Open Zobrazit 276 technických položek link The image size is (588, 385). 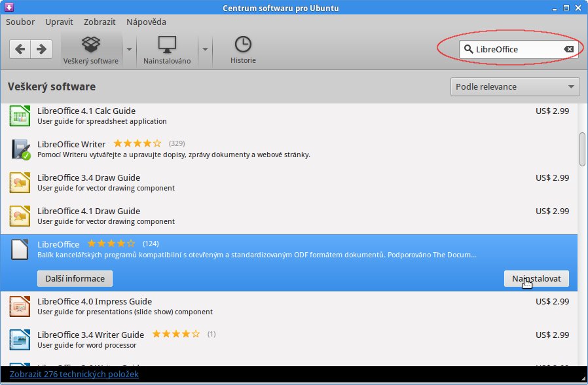pyautogui.click(x=74, y=374)
